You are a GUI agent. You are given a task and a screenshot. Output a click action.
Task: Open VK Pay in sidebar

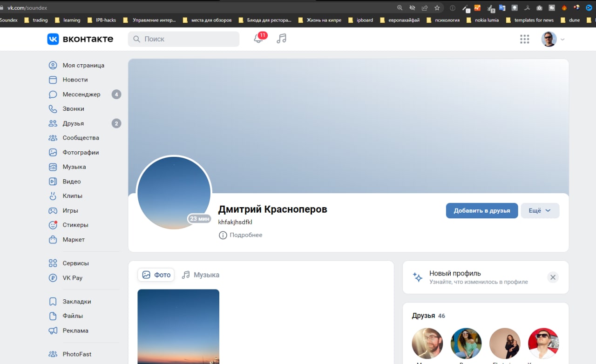(x=66, y=278)
